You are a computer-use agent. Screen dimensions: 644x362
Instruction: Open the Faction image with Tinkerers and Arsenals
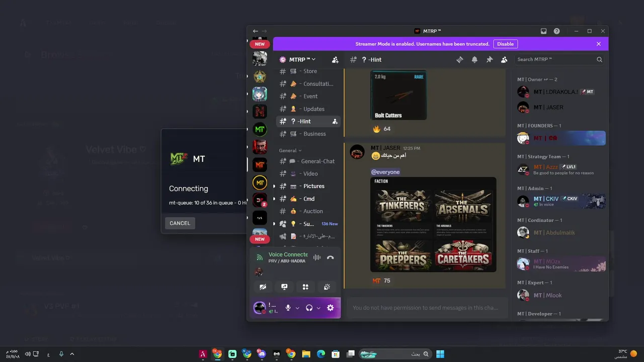[x=433, y=224]
